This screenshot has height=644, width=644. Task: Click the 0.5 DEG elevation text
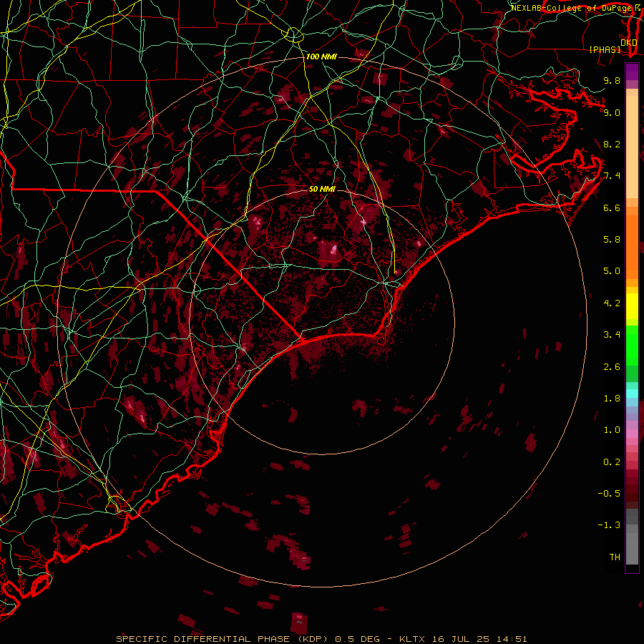[356, 639]
